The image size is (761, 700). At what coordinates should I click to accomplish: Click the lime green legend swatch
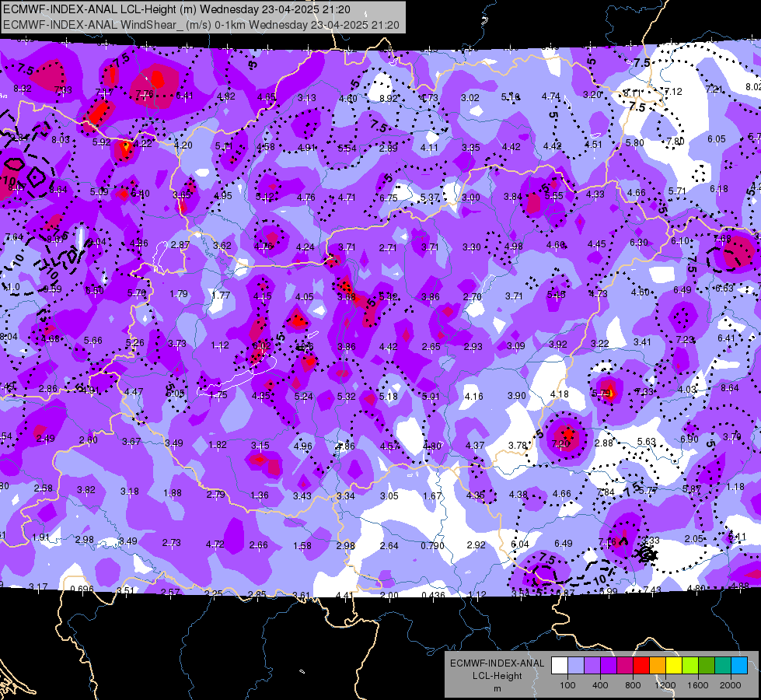coord(690,666)
